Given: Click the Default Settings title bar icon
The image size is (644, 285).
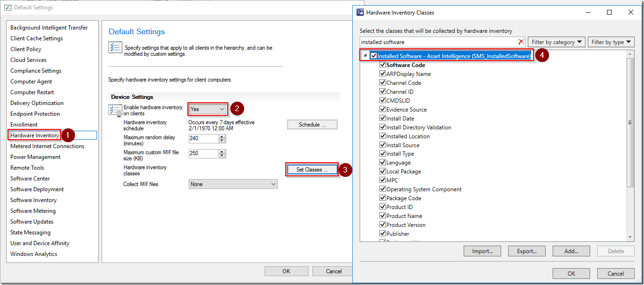Looking at the screenshot, I should coord(7,7).
